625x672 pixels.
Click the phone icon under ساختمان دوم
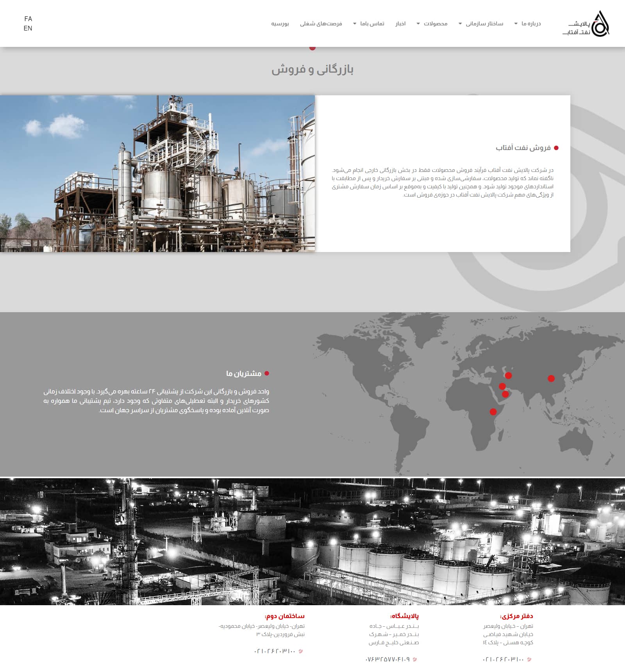tap(300, 651)
